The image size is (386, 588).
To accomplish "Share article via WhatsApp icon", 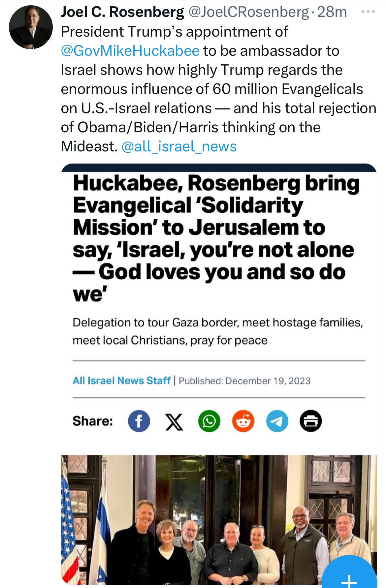I will pyautogui.click(x=209, y=421).
